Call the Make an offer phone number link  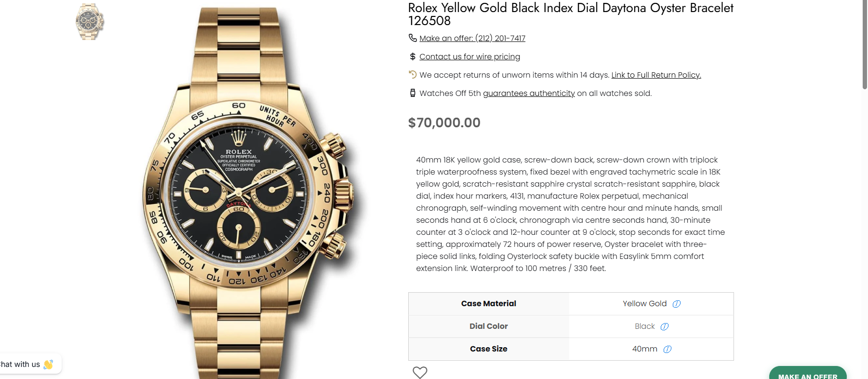pos(472,38)
